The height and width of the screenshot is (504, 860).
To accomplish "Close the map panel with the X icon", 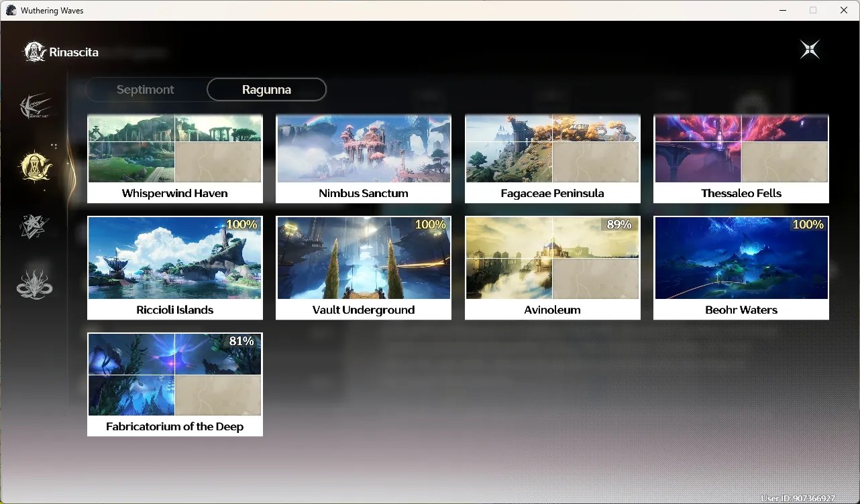I will [x=810, y=50].
